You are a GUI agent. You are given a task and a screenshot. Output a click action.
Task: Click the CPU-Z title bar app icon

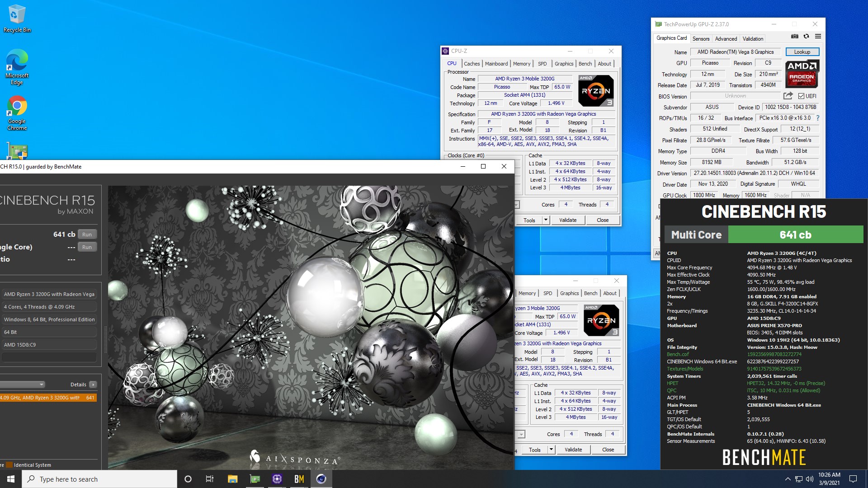(446, 51)
